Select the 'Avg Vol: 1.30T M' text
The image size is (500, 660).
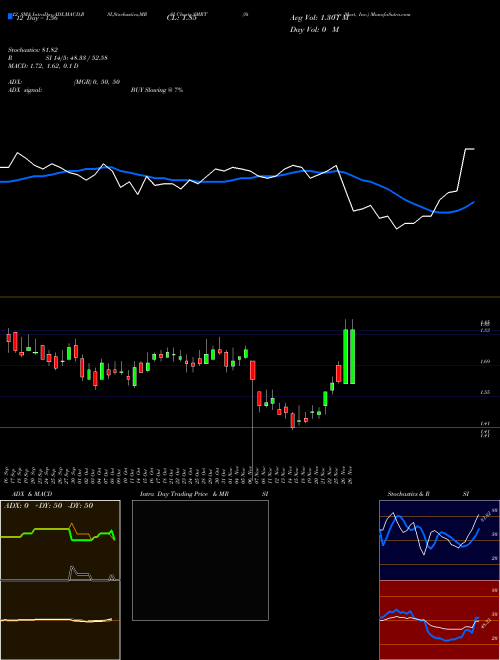[x=319, y=18]
